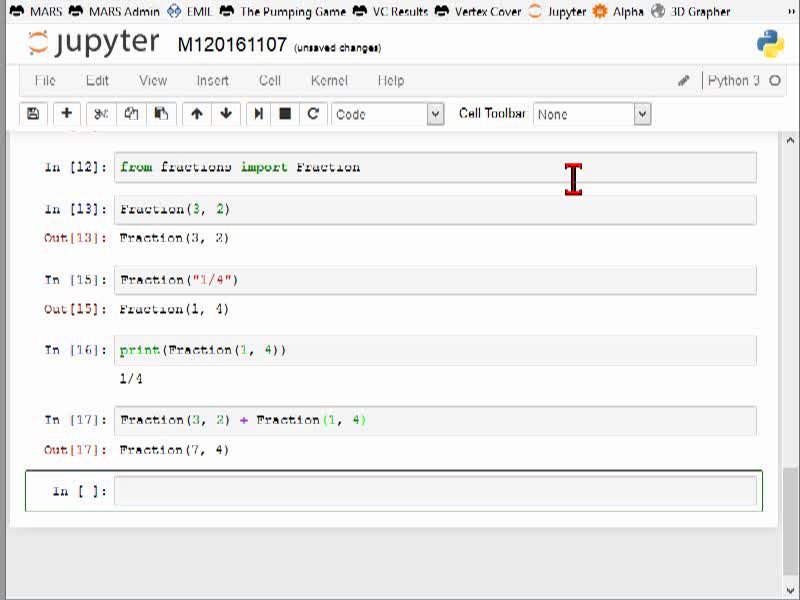Cut the selected cell with the scissors icon
The image size is (800, 600).
click(101, 114)
